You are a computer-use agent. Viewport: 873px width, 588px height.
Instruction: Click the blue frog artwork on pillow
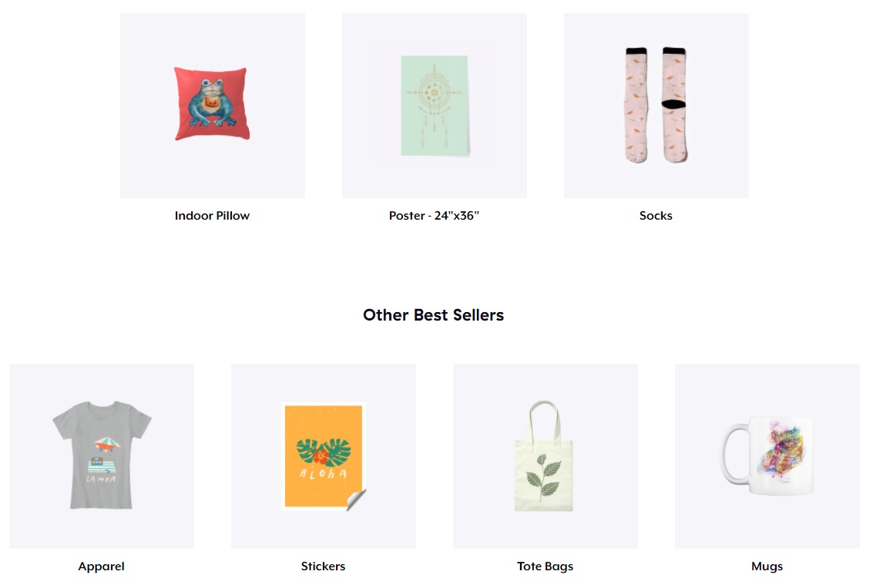pyautogui.click(x=211, y=103)
